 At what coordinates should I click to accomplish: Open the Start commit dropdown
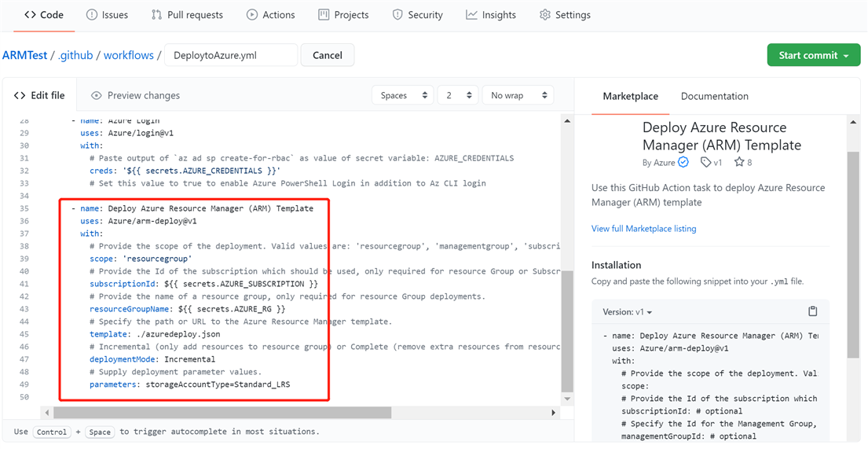coord(814,55)
